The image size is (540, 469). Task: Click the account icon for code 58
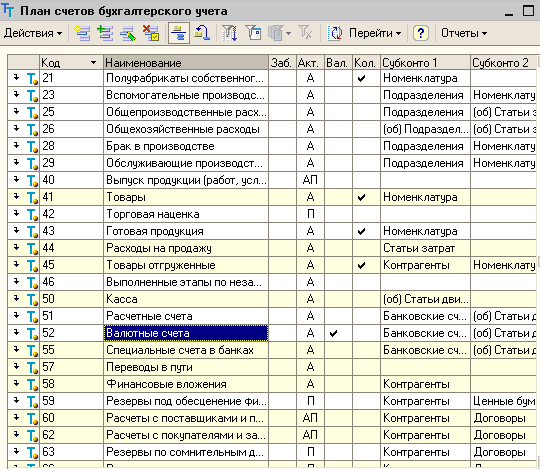(32, 384)
